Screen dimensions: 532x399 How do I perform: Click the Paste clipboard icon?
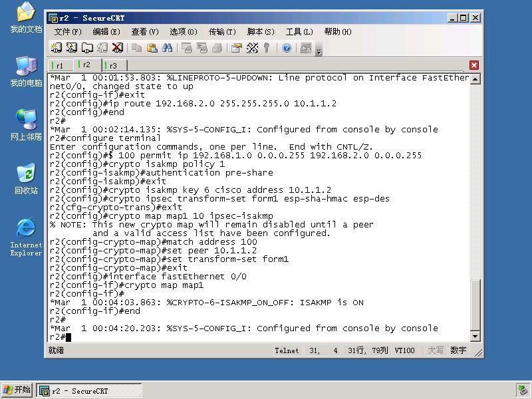click(x=152, y=48)
